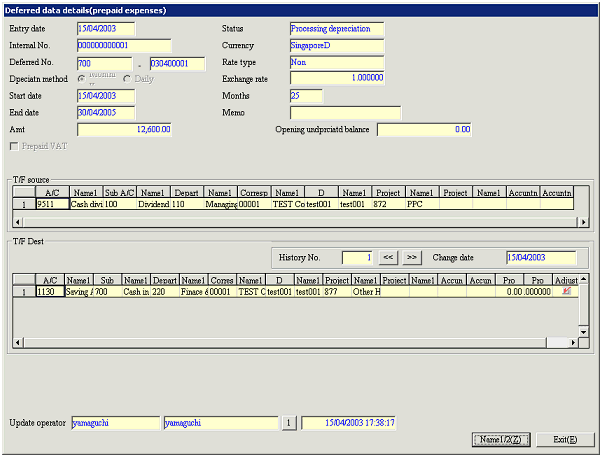Click the small 1 button beside yamaguchi
This screenshot has height=457, width=603.
tap(289, 423)
